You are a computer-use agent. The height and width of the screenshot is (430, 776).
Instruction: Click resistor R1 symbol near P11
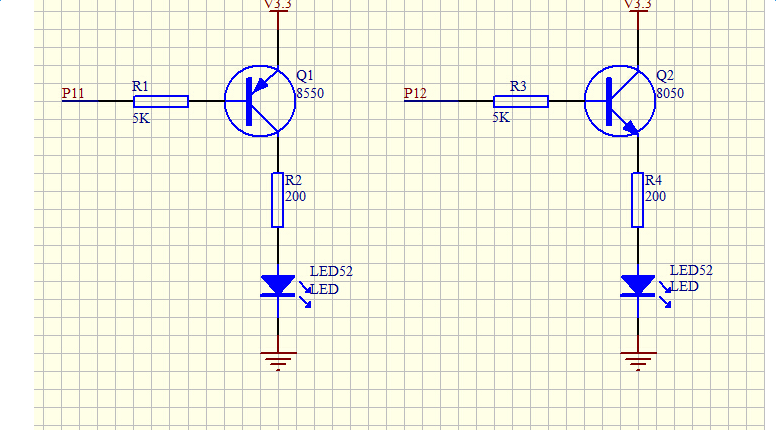[161, 101]
